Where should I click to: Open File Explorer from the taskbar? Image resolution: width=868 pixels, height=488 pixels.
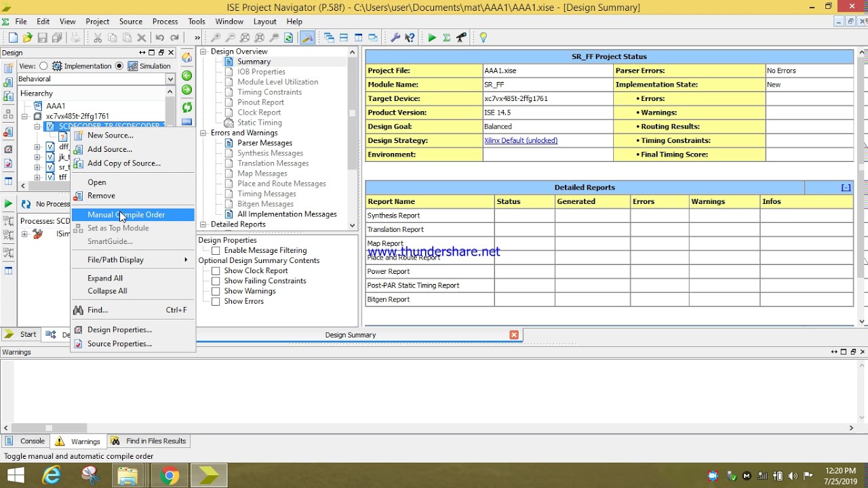tap(127, 476)
